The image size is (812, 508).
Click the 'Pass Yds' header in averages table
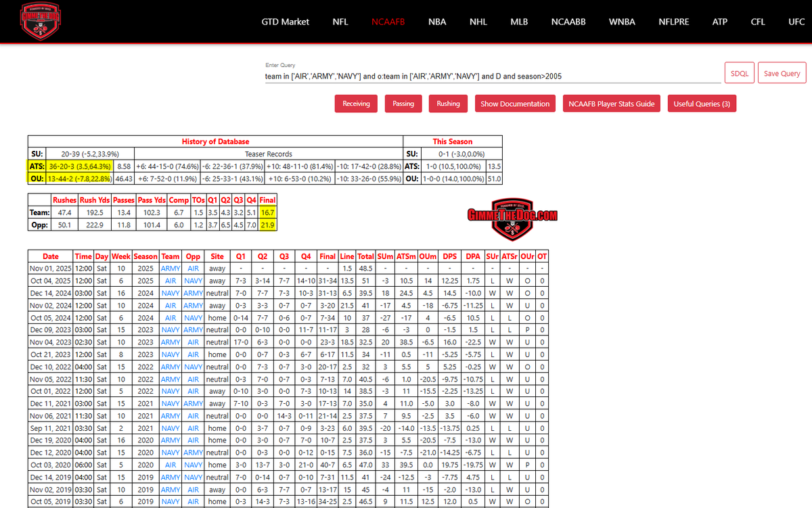(x=151, y=200)
